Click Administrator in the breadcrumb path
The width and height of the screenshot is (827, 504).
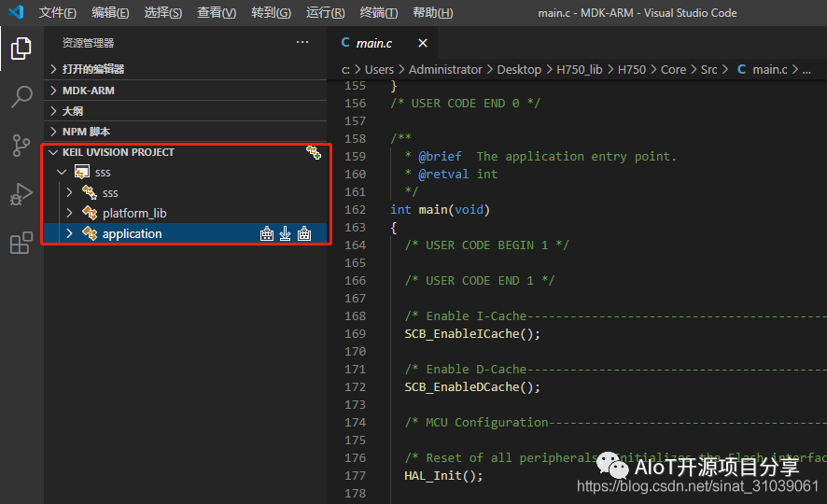[x=445, y=70]
